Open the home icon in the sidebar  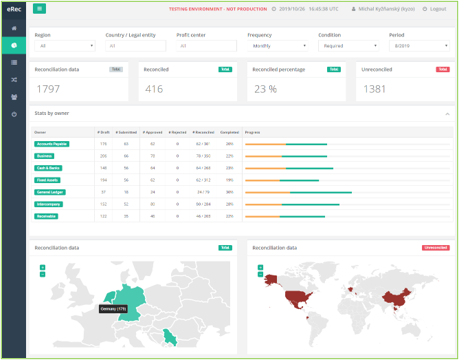[x=14, y=28]
